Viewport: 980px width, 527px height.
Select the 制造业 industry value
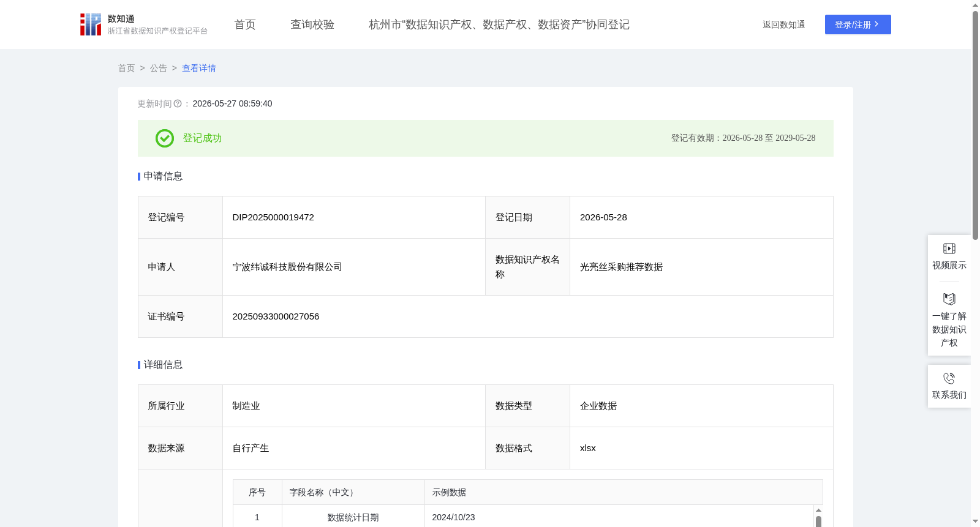[246, 406]
